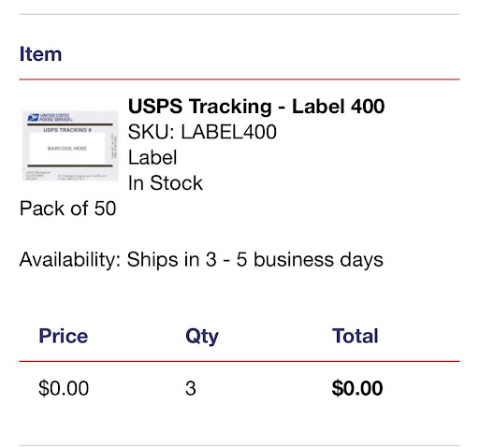Click the bold total amount $0.00
This screenshot has width=479, height=448.
(x=357, y=388)
